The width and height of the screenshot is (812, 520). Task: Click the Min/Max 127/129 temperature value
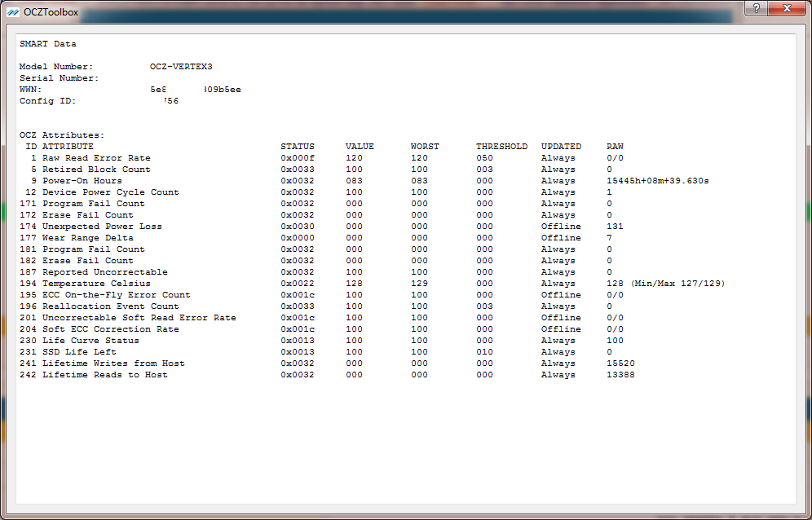(x=677, y=284)
